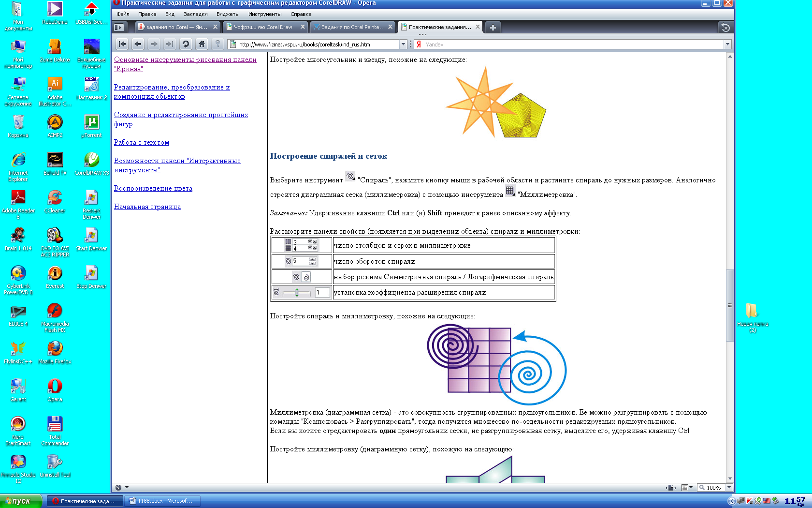Open link 'Основные инструменты рисования панели Кривая'
Viewport: 812px width, 508px height.
tap(185, 64)
